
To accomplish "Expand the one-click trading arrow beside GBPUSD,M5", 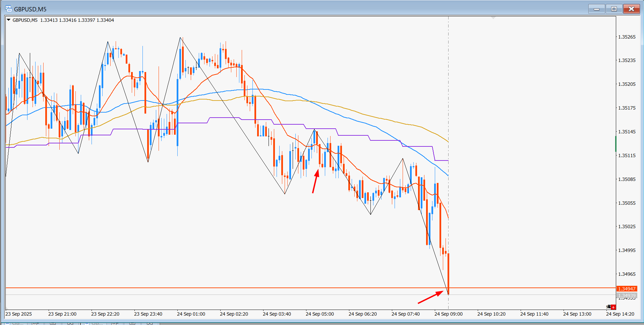I will coord(9,20).
